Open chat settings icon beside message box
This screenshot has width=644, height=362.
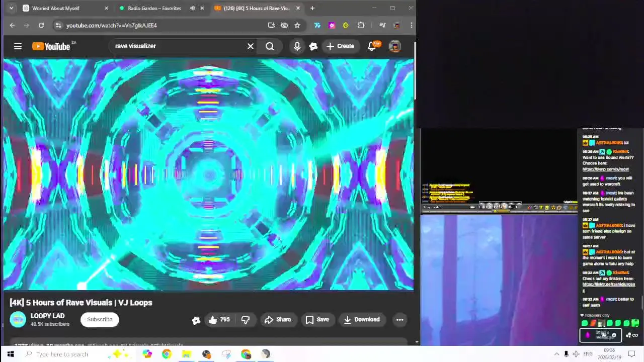pos(636,335)
